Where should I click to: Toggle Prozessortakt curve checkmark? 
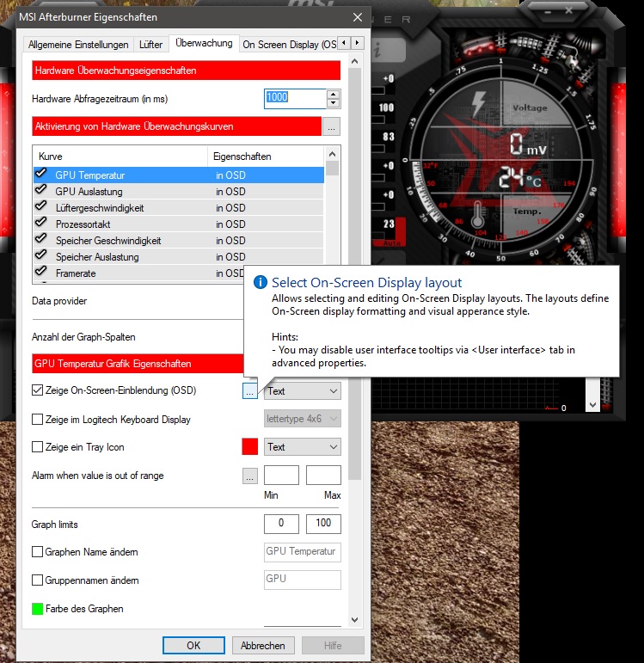click(x=41, y=223)
